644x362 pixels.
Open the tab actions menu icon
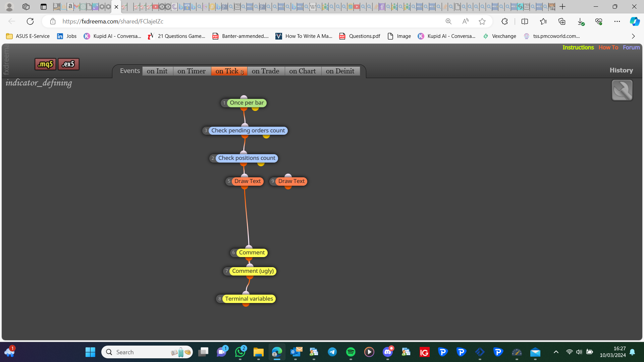pyautogui.click(x=43, y=7)
